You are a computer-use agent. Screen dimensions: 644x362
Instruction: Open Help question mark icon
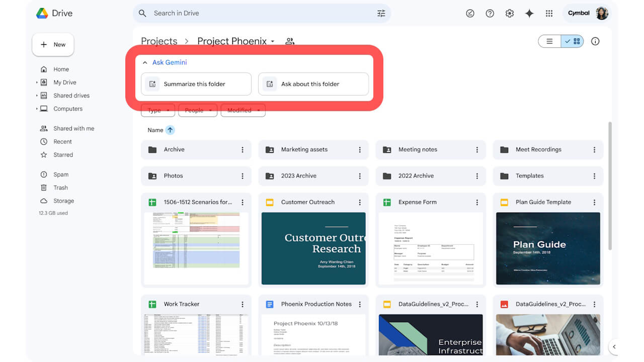point(490,14)
